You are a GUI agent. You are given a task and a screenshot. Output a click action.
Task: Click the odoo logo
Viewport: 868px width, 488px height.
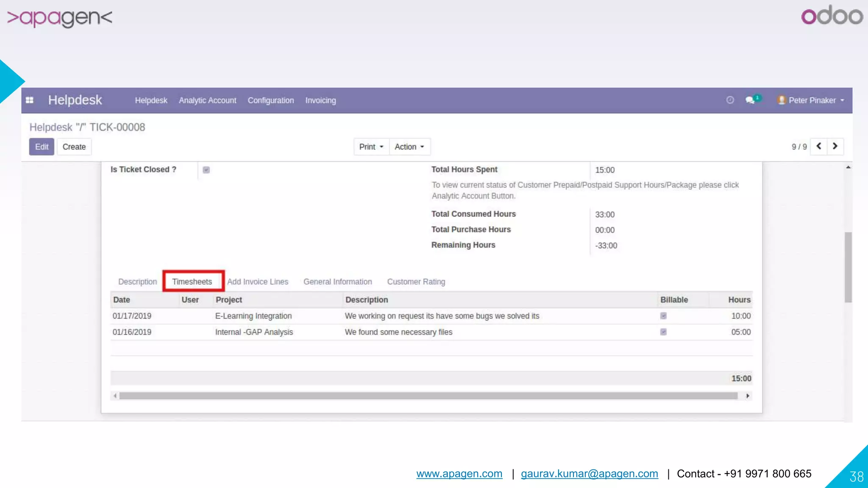click(x=832, y=16)
